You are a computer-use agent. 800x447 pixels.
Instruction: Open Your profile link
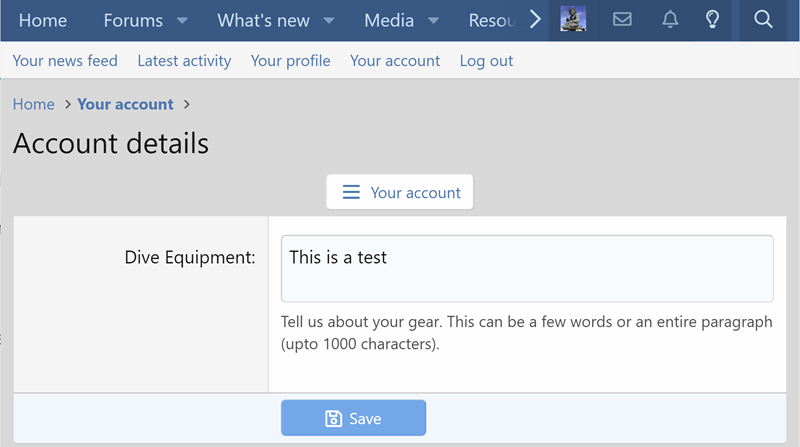coord(290,61)
